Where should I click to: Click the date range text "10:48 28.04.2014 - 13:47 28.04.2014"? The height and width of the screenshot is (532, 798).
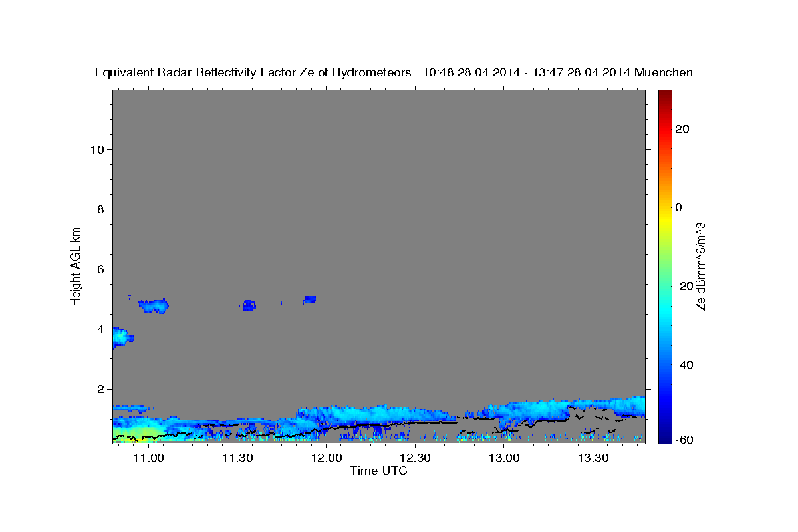tap(527, 72)
